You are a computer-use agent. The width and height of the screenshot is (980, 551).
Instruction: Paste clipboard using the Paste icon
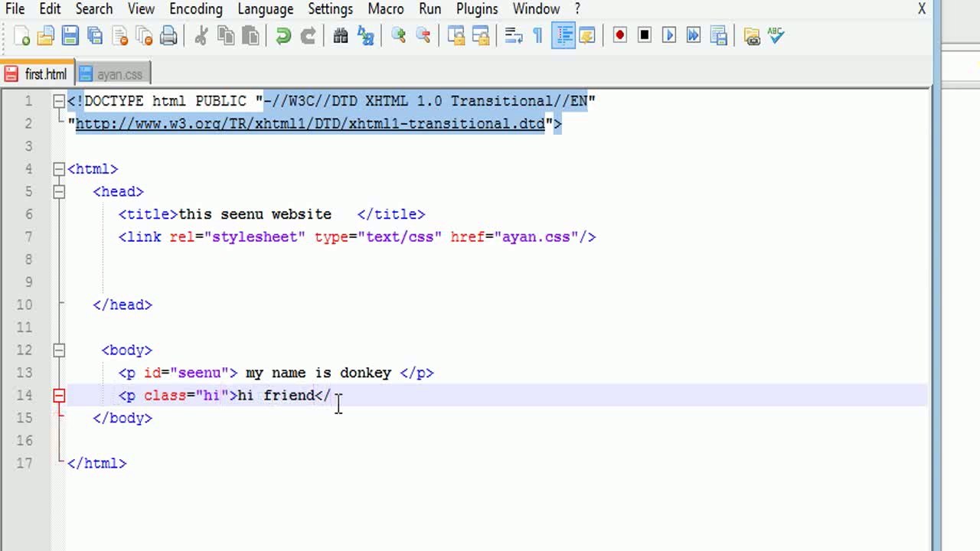click(250, 36)
